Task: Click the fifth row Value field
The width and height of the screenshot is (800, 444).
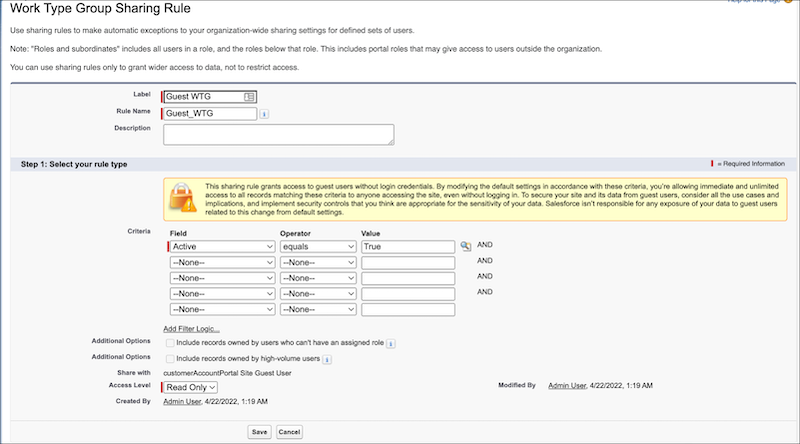Action: pos(408,309)
